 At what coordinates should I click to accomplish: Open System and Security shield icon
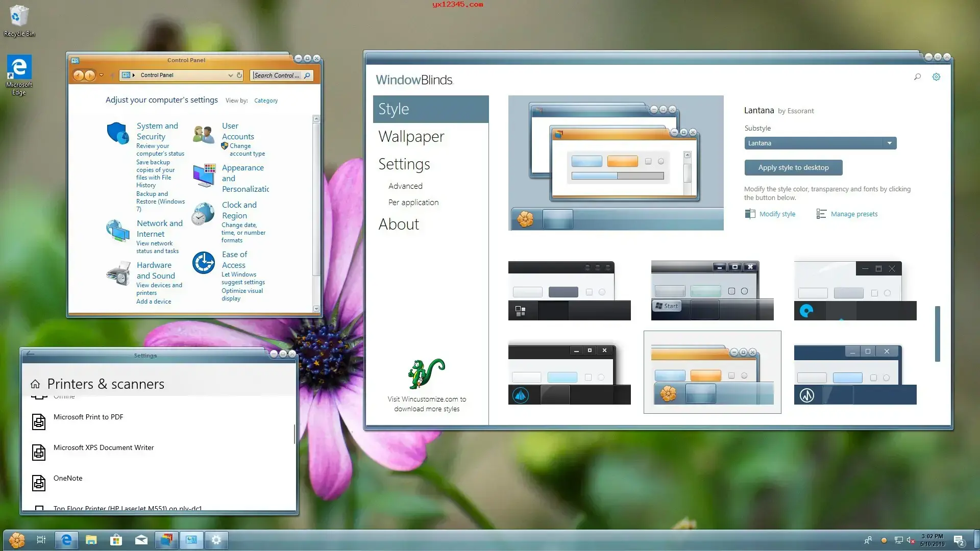tap(118, 133)
